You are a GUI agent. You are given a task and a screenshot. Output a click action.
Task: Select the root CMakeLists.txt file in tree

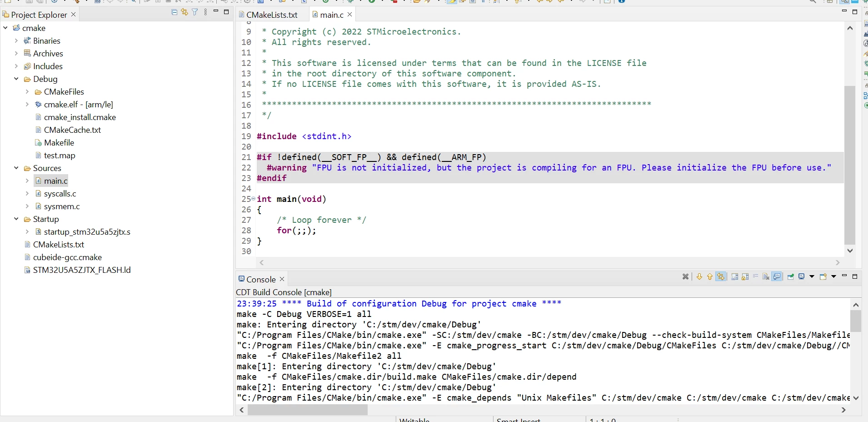(58, 244)
